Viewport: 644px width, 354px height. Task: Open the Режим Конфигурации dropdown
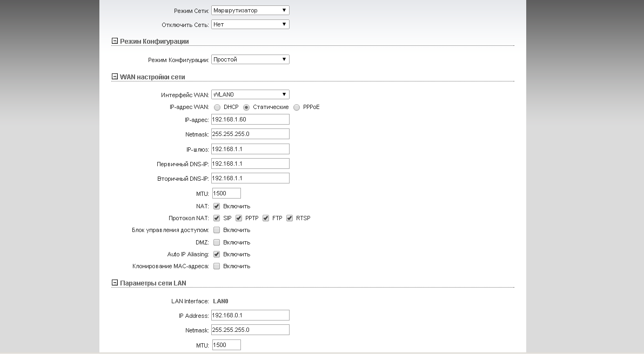pyautogui.click(x=250, y=59)
